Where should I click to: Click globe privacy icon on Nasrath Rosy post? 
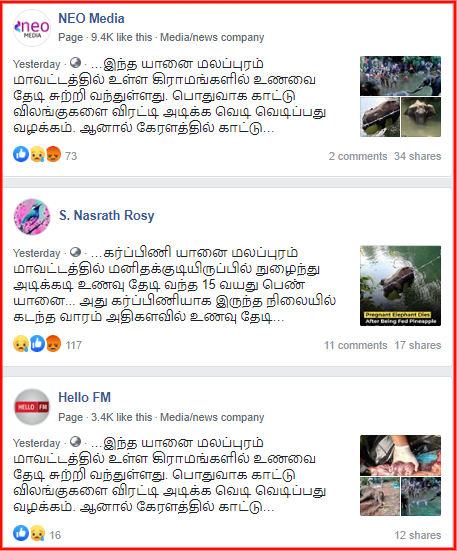click(75, 252)
